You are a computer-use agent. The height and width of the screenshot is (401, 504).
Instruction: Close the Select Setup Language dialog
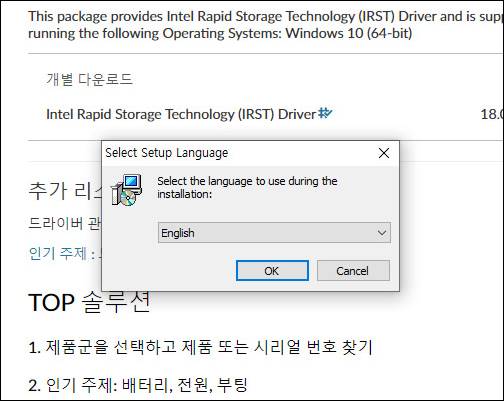pyautogui.click(x=384, y=153)
